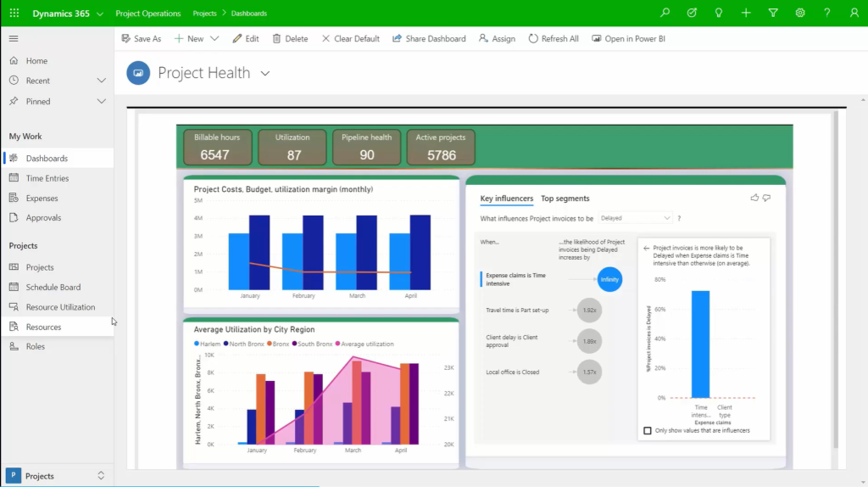This screenshot has height=487, width=868.
Task: Open the settings gear icon
Action: point(800,14)
